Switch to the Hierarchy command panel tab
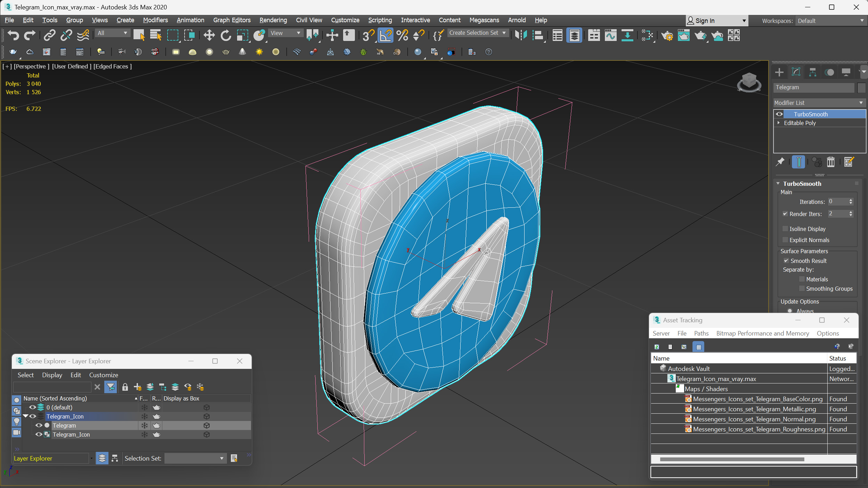The height and width of the screenshot is (488, 868). coord(812,72)
